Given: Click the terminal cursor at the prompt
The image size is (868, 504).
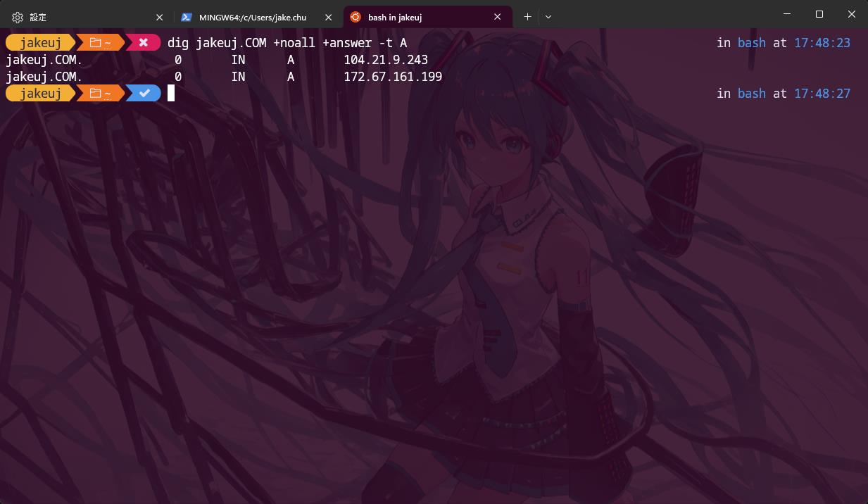Looking at the screenshot, I should [x=171, y=93].
